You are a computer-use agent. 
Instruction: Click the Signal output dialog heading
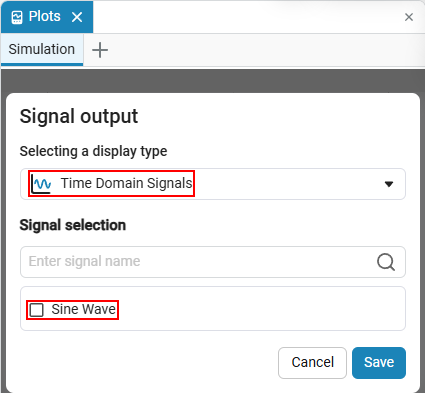(x=79, y=117)
